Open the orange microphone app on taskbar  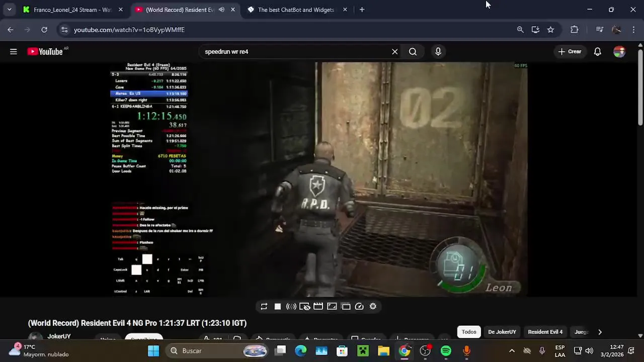pos(466,351)
